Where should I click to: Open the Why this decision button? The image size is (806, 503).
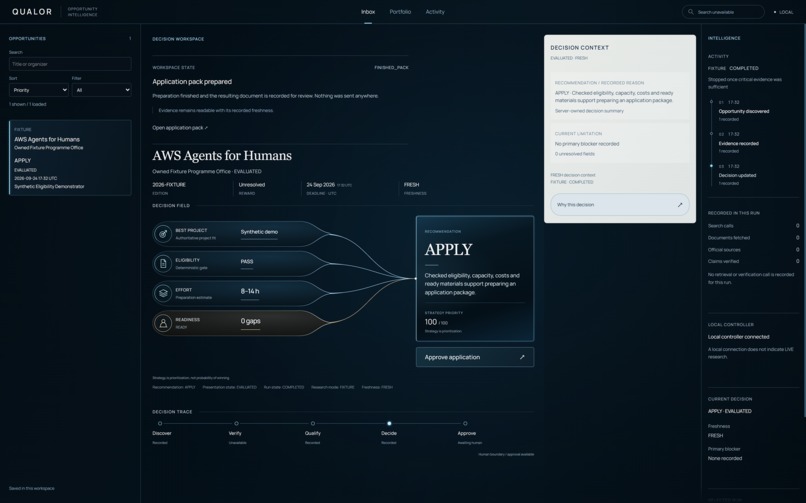tap(619, 204)
